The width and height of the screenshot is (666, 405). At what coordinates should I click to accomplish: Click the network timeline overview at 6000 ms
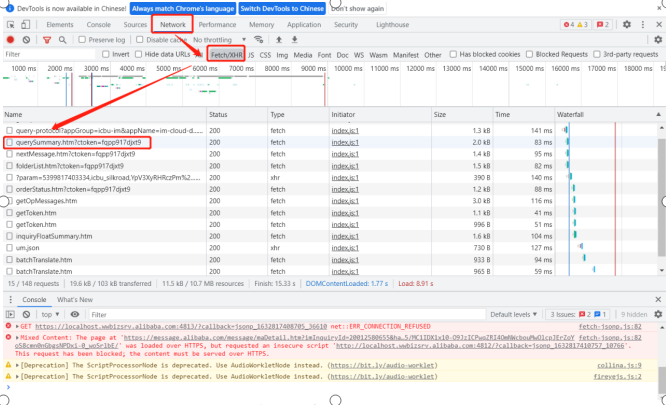(x=206, y=69)
